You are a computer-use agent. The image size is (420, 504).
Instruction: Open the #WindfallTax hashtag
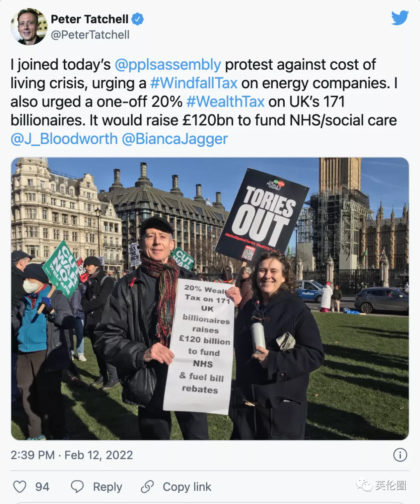(194, 83)
